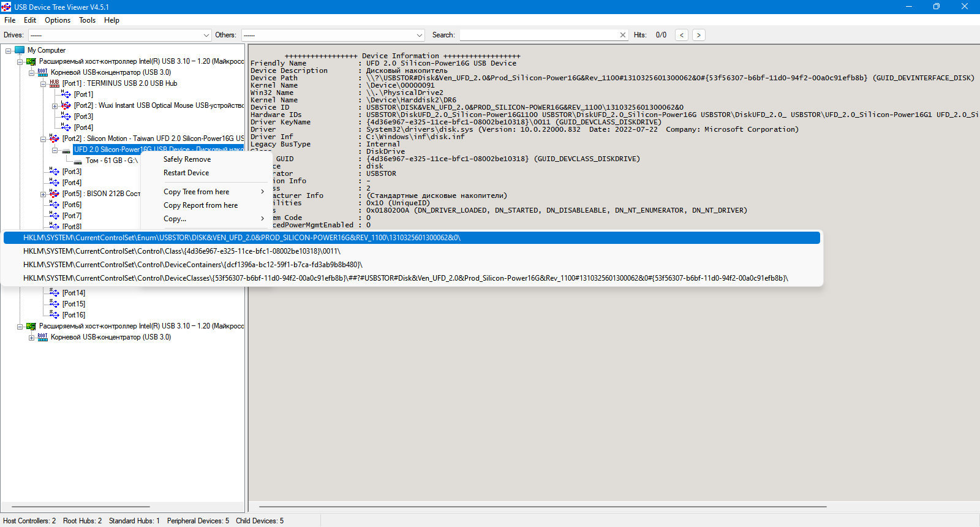Go to next search hit arrow
Image resolution: width=980 pixels, height=527 pixels.
click(699, 35)
